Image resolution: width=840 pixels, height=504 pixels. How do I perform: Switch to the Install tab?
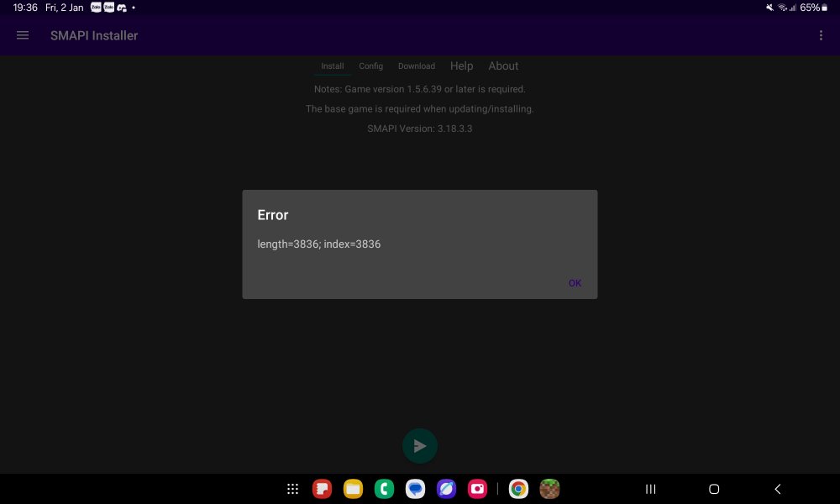pos(333,66)
